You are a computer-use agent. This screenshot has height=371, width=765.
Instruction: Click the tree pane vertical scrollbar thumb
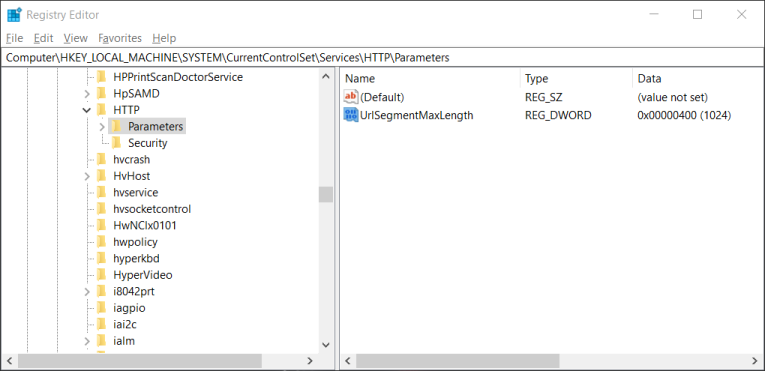click(326, 194)
